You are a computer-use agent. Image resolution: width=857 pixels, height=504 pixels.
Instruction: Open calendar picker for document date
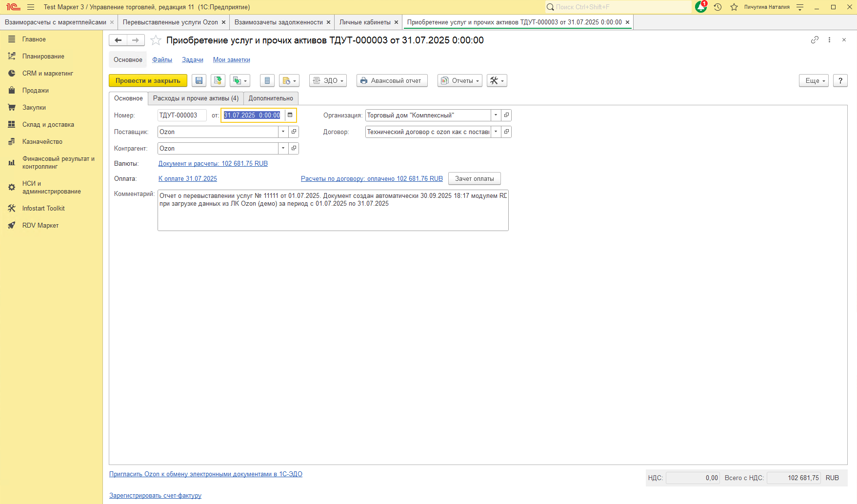[x=290, y=115]
